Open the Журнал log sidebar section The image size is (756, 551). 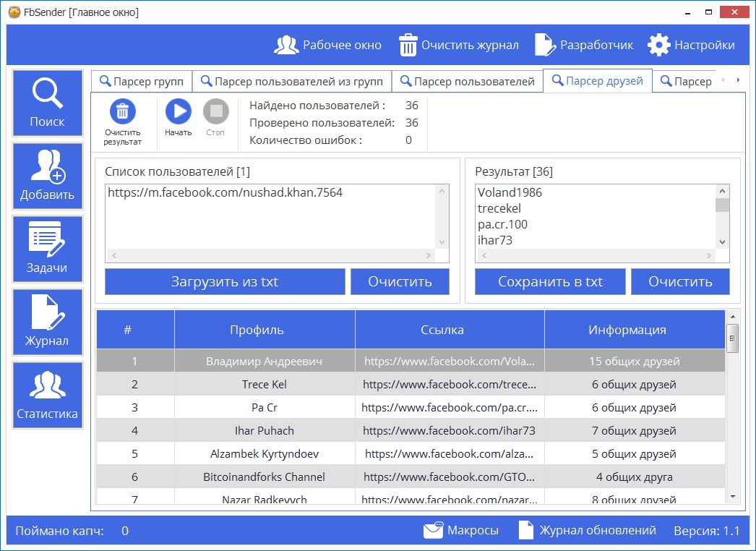pyautogui.click(x=47, y=322)
